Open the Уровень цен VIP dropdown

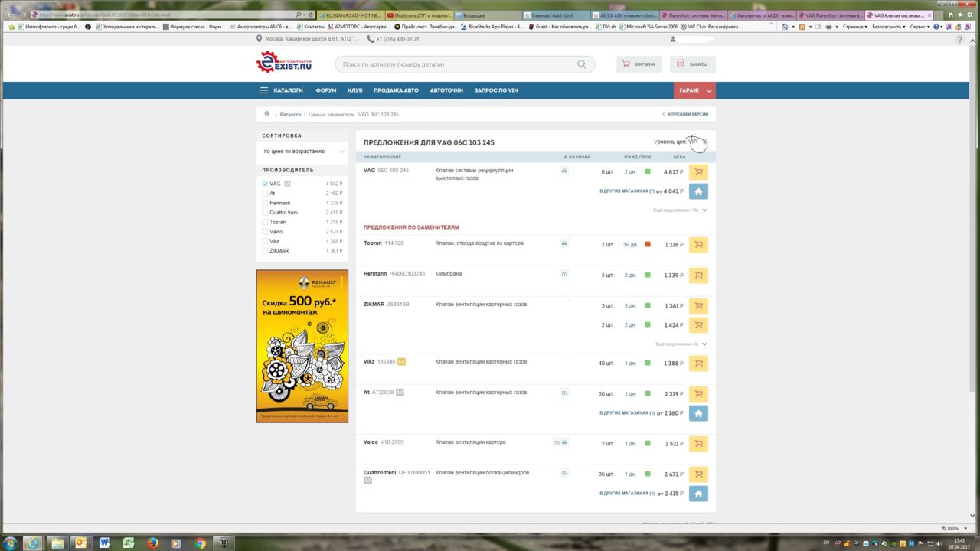681,142
